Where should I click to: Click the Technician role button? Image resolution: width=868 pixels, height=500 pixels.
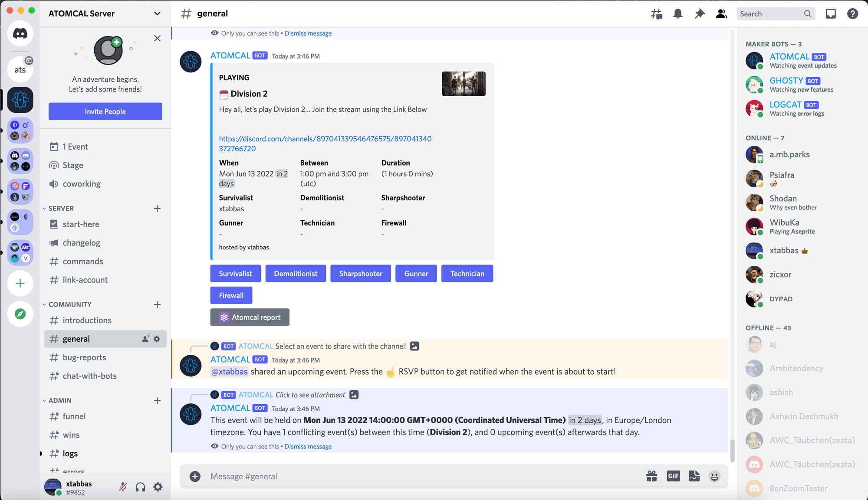point(467,274)
